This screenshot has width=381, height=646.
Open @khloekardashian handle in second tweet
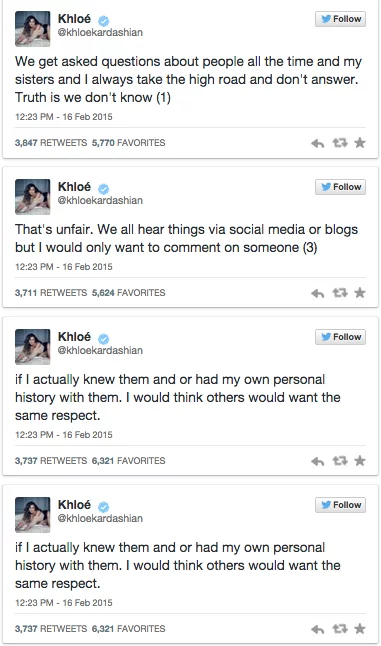point(100,200)
